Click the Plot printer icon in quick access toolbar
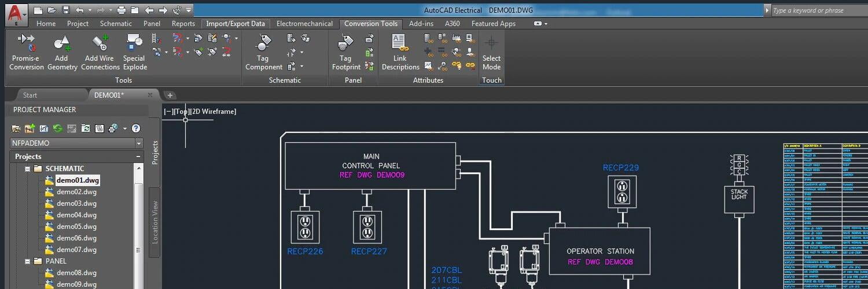Viewport: 868px width, 289px height. [x=122, y=10]
